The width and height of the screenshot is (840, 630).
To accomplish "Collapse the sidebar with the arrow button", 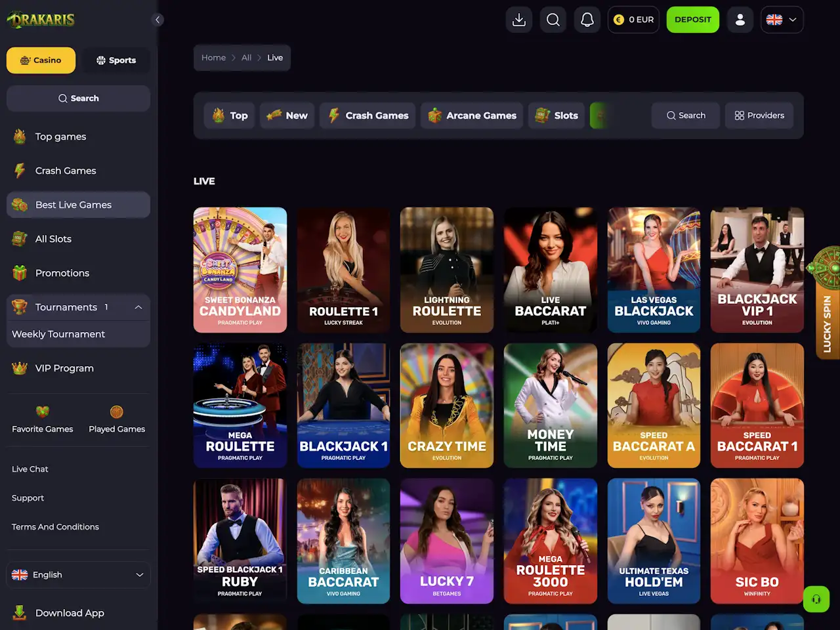I will coord(157,20).
